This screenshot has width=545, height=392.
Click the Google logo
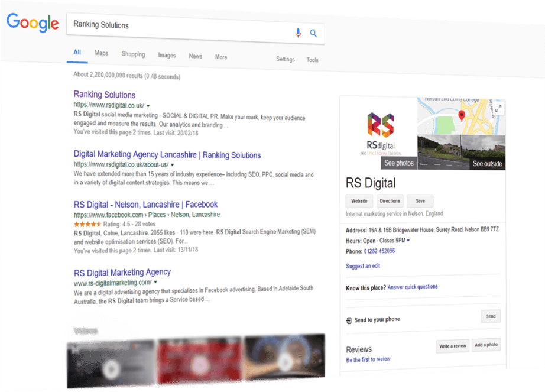click(33, 23)
